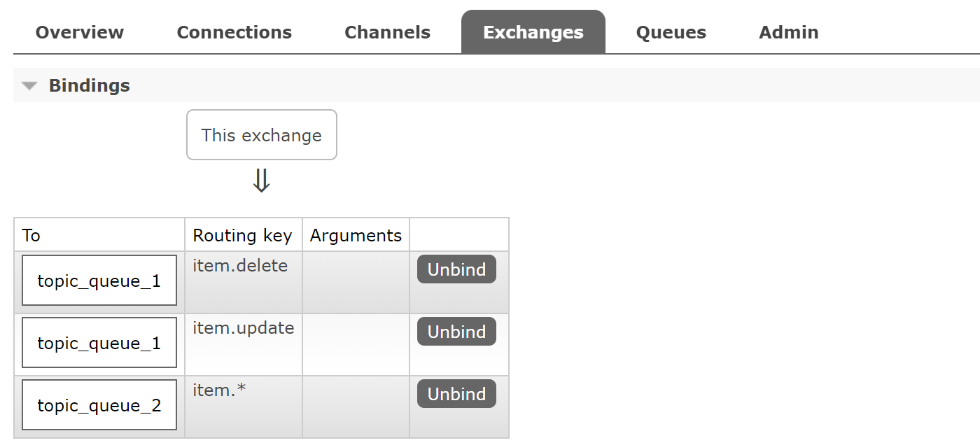This screenshot has height=445, width=980.
Task: Open topic_queue_1 in the item.update row
Action: 99,344
